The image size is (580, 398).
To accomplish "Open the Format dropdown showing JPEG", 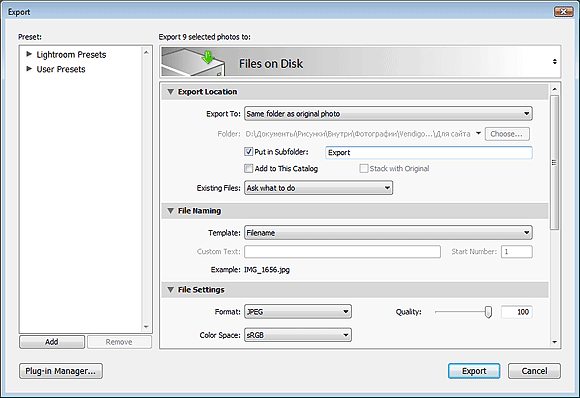I will [x=298, y=312].
